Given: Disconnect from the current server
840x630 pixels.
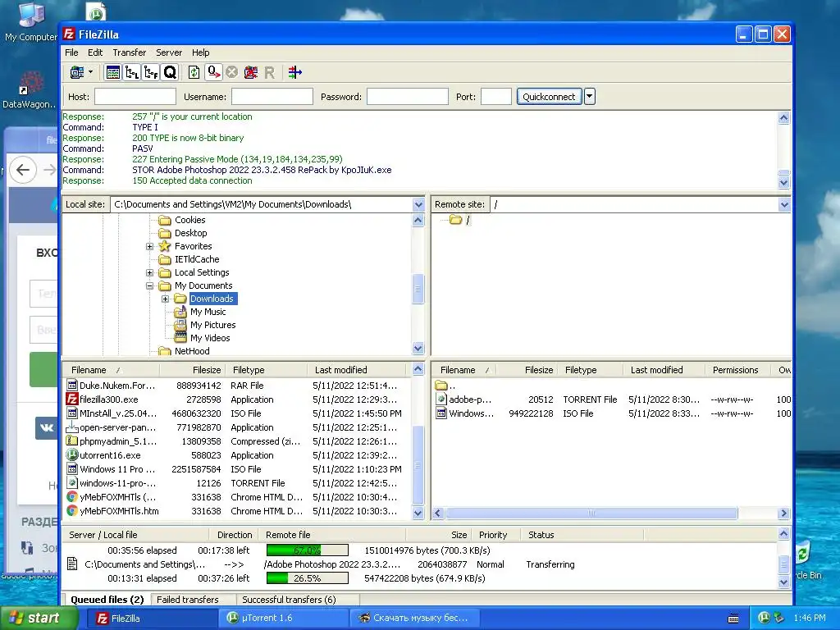Looking at the screenshot, I should pos(250,72).
